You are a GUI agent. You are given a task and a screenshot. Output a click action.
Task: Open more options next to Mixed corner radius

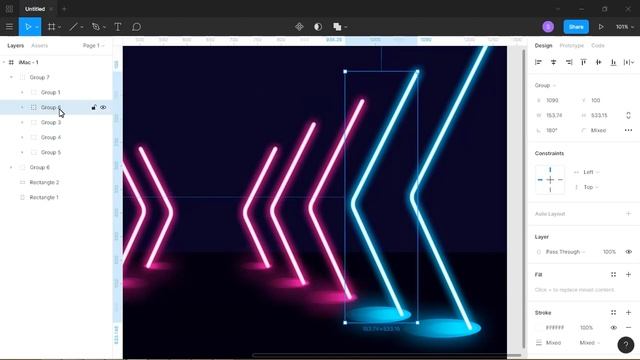pyautogui.click(x=628, y=130)
